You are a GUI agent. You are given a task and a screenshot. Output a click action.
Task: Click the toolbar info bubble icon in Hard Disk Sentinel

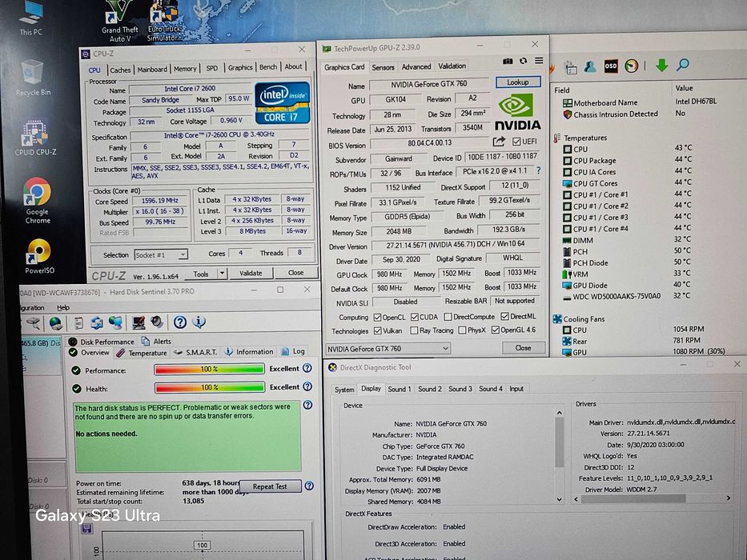(x=199, y=322)
